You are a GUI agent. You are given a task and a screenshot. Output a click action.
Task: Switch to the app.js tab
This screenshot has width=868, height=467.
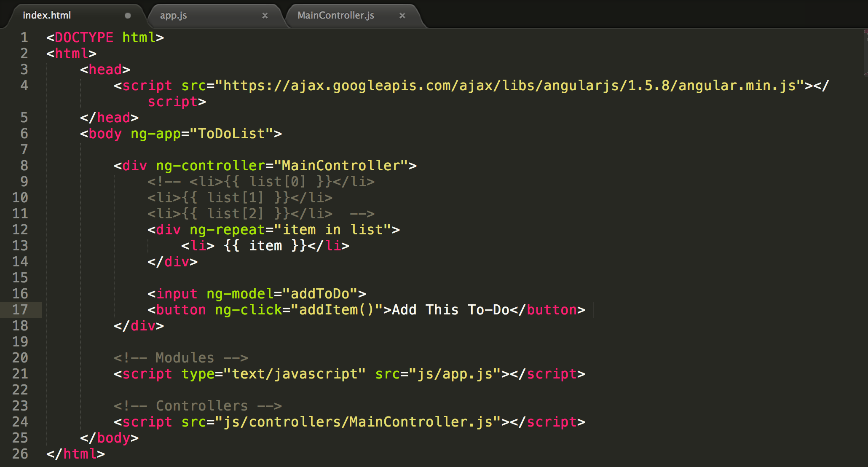point(173,16)
